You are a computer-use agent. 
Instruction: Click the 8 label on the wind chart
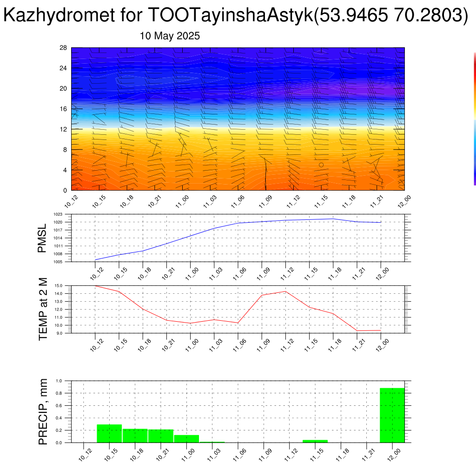(x=65, y=150)
